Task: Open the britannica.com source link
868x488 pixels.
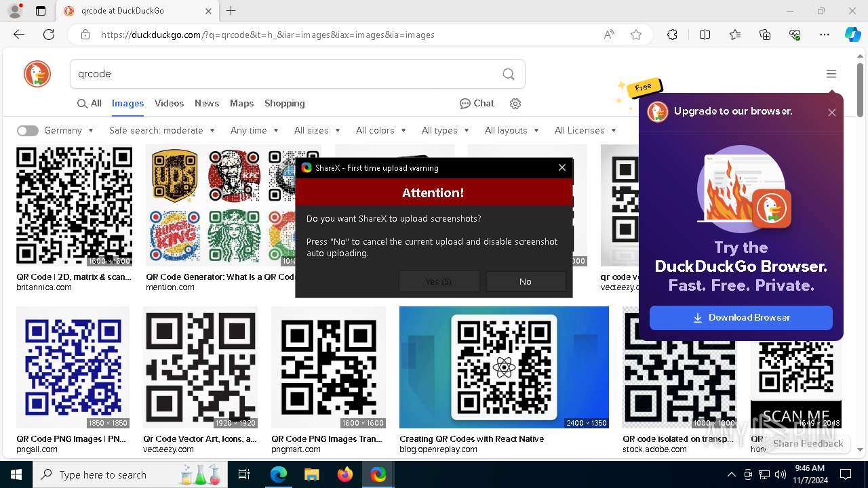Action: (44, 287)
